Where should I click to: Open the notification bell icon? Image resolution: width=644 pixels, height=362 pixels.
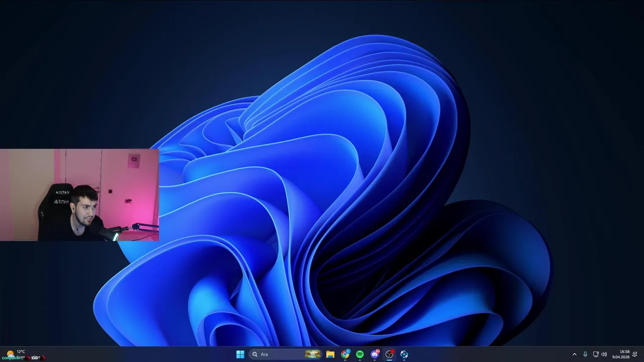pyautogui.click(x=635, y=354)
